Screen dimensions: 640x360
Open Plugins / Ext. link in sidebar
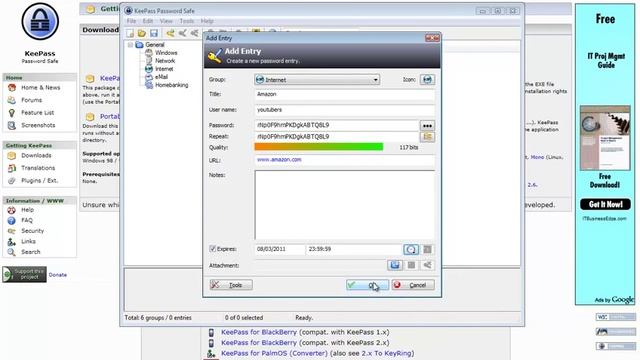click(40, 180)
